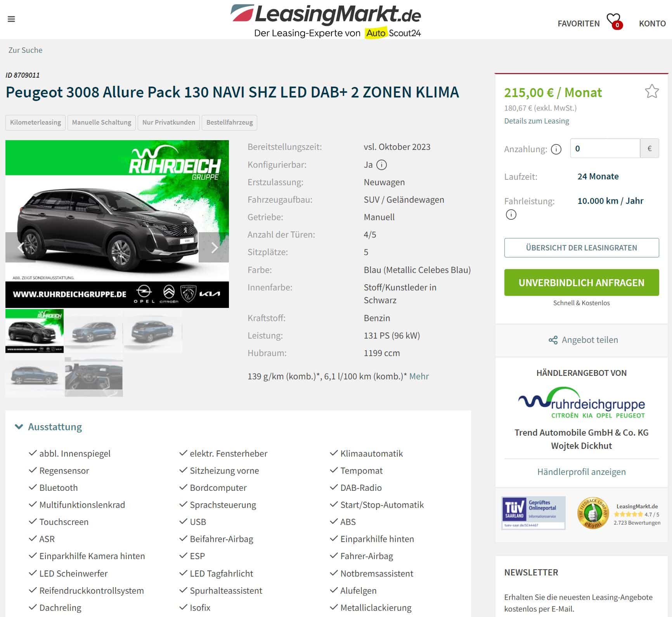Collapse the Ausstattung section chevron
The height and width of the screenshot is (617, 672).
tap(19, 427)
